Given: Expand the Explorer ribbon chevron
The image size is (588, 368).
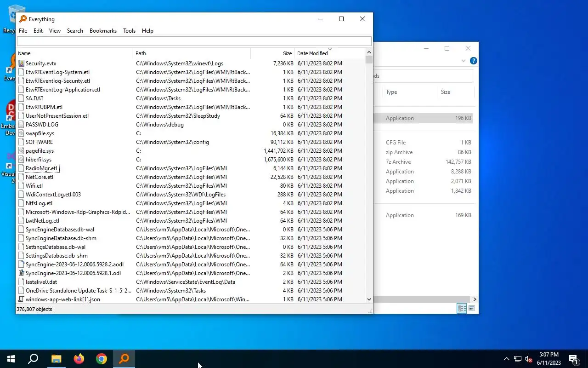Looking at the screenshot, I should [463, 61].
